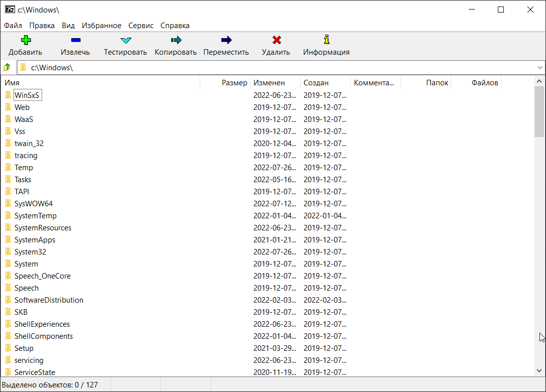Go up one folder level icon
546x392 pixels.
tap(8, 67)
